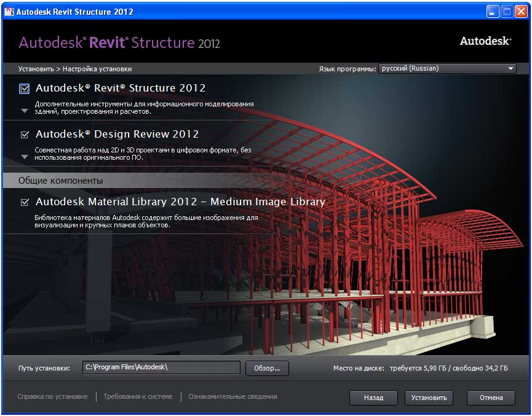Click the Revit installer icon in title bar
Viewport: 532px width, 416px height.
9,11
